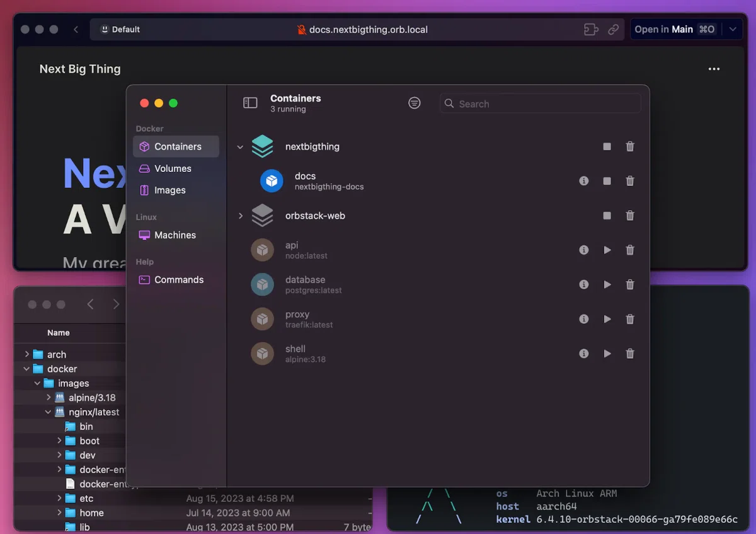Copy the page link in the browser toolbar
This screenshot has height=534, width=756.
(613, 30)
